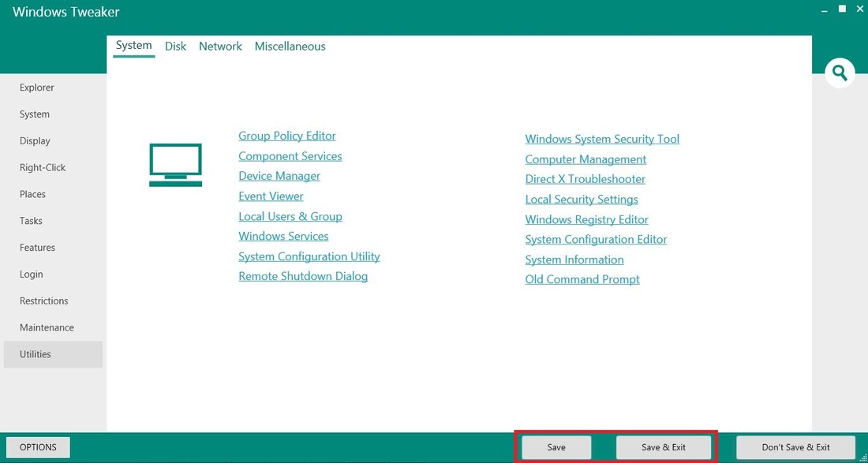Click the Save button
This screenshot has height=463, width=868.
pyautogui.click(x=556, y=447)
